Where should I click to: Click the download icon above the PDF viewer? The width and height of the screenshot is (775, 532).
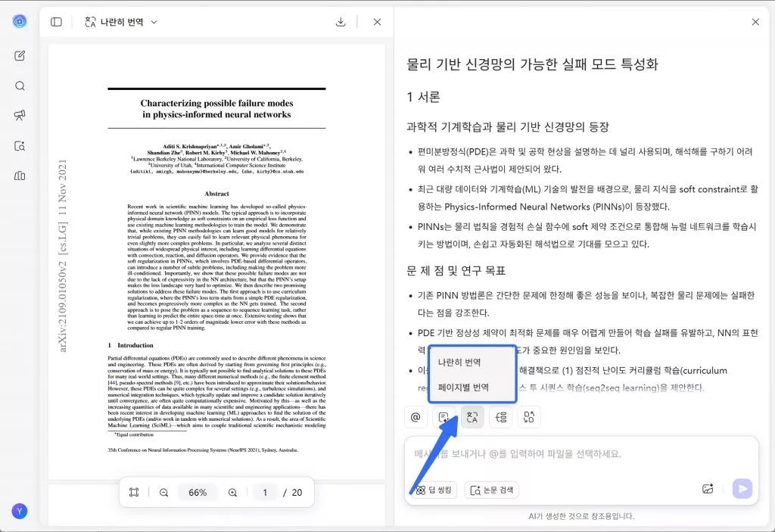click(341, 22)
